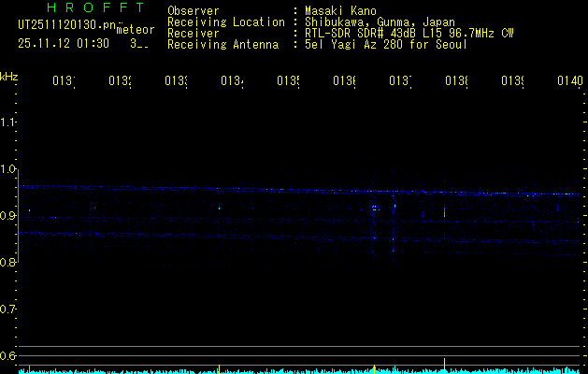Click the kHz axis unit label
The image size is (588, 374).
(x=8, y=76)
